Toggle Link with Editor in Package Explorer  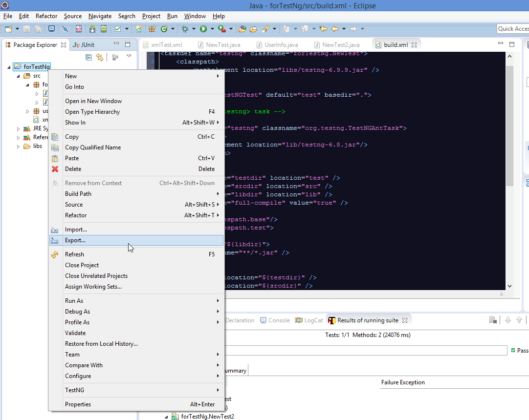click(100, 57)
